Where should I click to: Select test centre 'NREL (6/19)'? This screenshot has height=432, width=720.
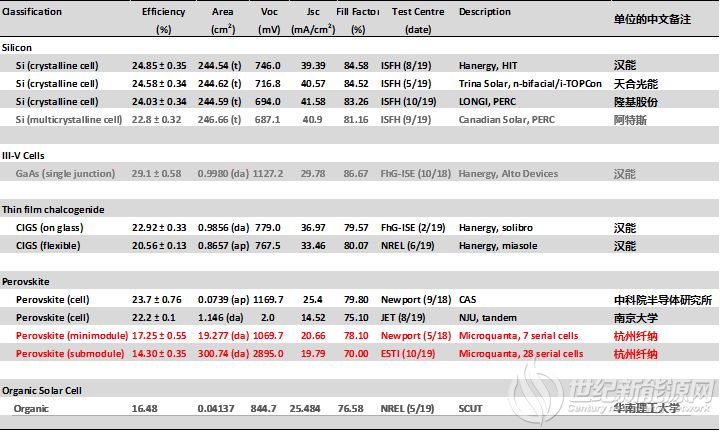coord(407,246)
